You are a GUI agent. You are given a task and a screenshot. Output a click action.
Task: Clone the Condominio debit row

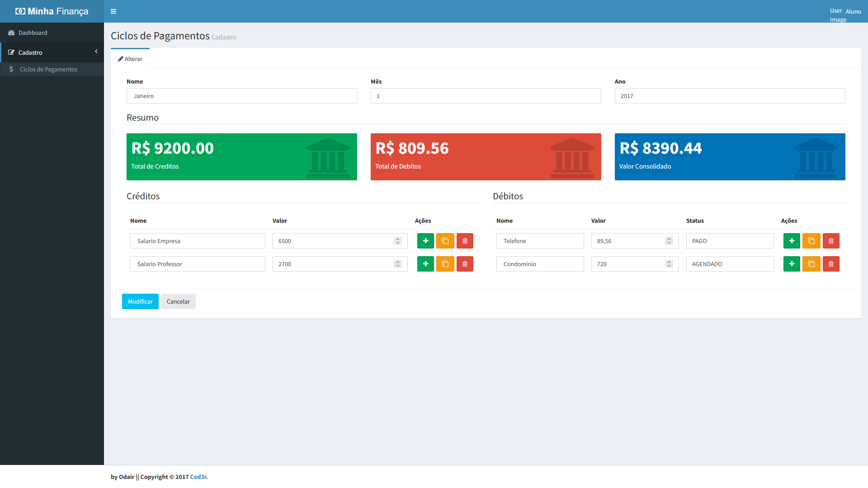[x=811, y=264]
